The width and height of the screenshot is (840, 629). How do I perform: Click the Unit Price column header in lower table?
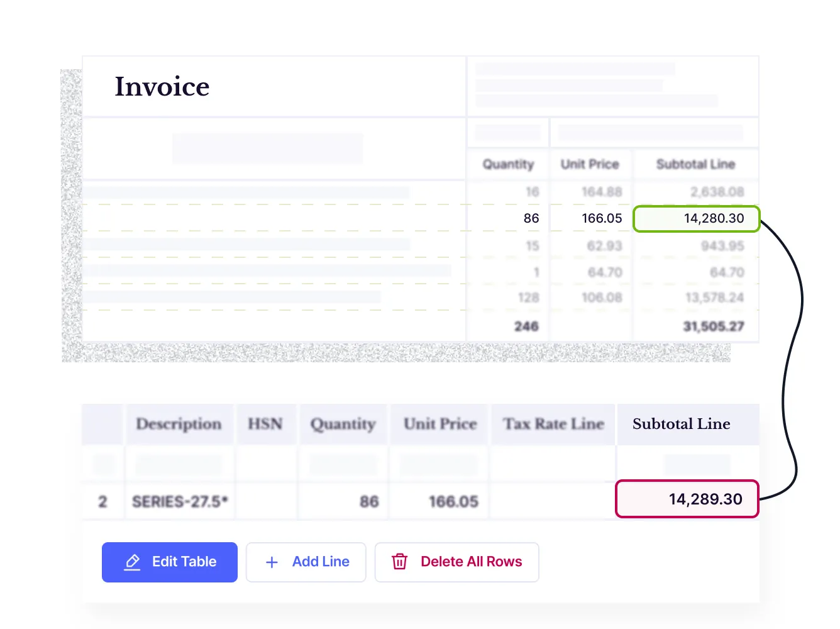[440, 425]
